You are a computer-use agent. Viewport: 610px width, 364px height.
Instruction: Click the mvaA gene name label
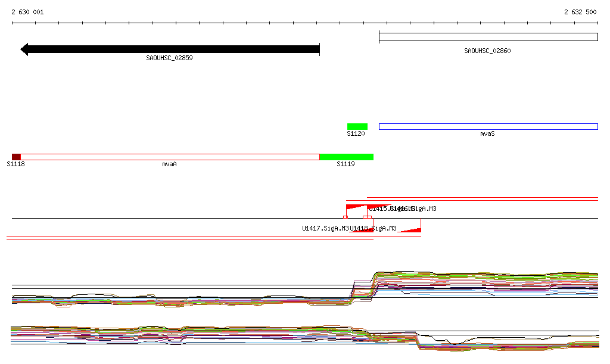170,164
